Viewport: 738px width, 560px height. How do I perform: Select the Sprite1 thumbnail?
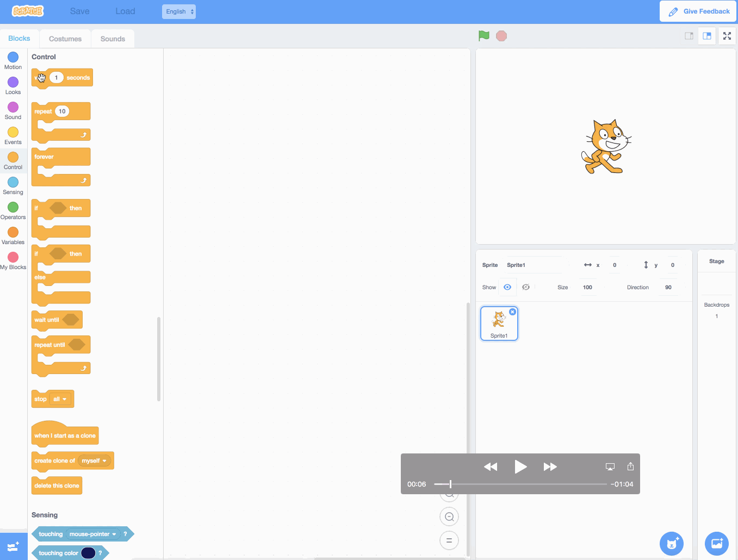[x=499, y=323]
